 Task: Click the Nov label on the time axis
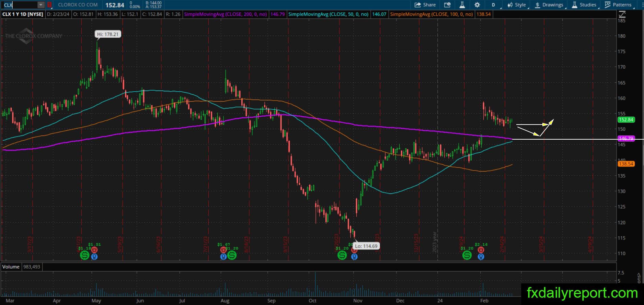(358, 301)
